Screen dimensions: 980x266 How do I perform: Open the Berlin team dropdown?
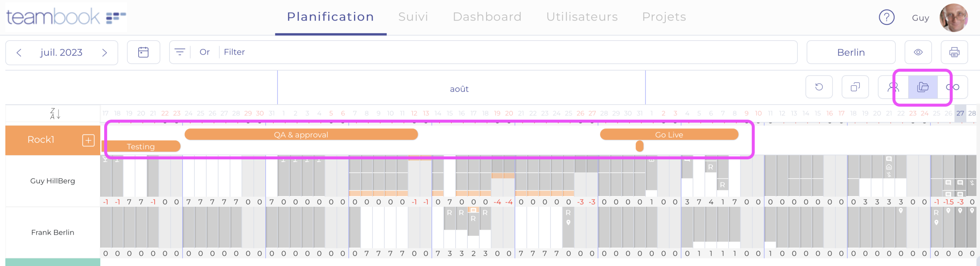point(851,52)
